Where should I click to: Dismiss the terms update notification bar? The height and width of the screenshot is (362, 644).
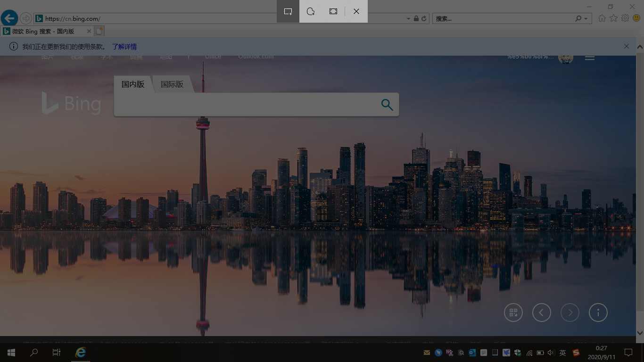[627, 46]
